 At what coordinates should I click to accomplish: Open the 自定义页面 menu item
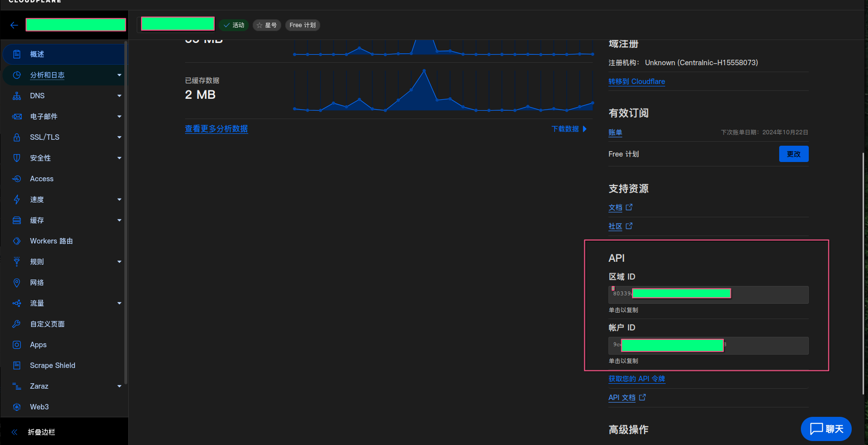64,324
